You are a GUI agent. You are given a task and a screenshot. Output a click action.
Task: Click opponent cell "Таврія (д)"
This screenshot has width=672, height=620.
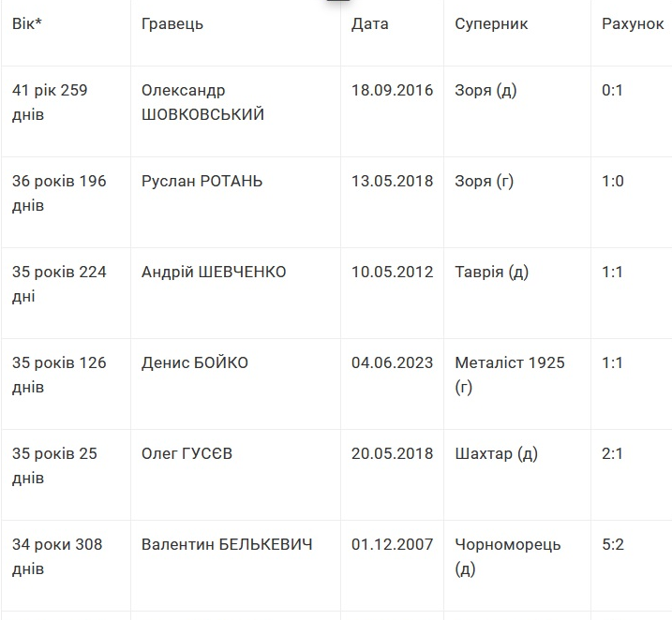492,273
